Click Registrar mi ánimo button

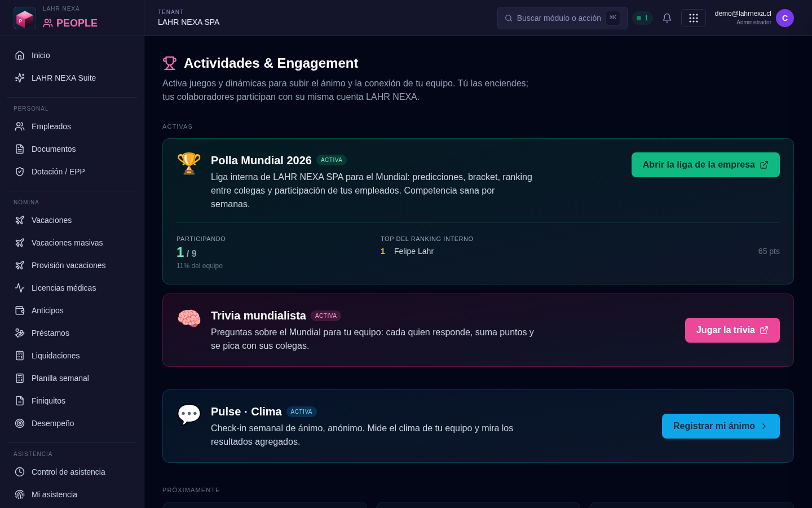(721, 426)
